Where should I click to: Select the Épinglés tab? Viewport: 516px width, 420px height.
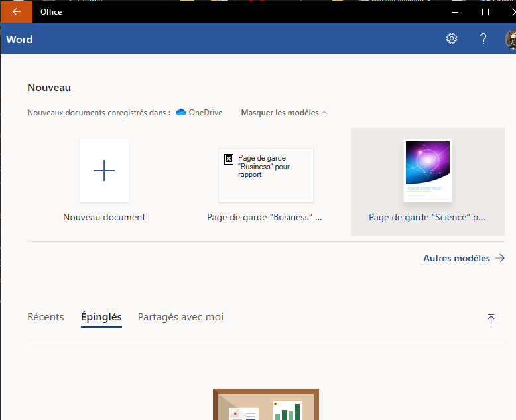point(101,317)
